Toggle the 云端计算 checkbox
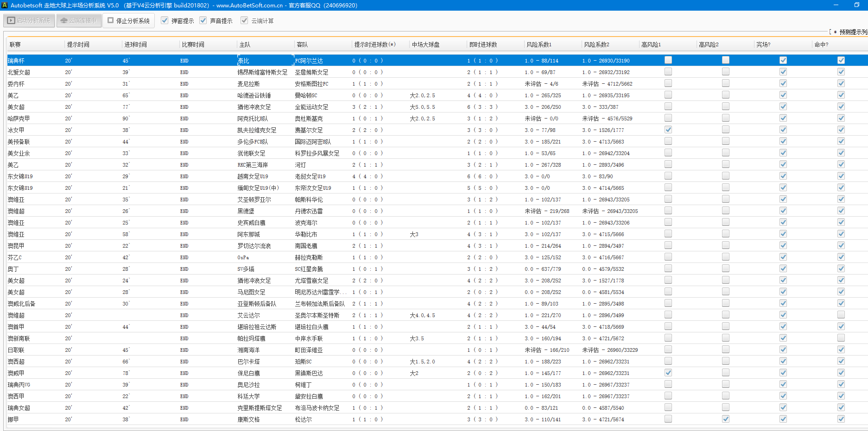 pyautogui.click(x=244, y=21)
